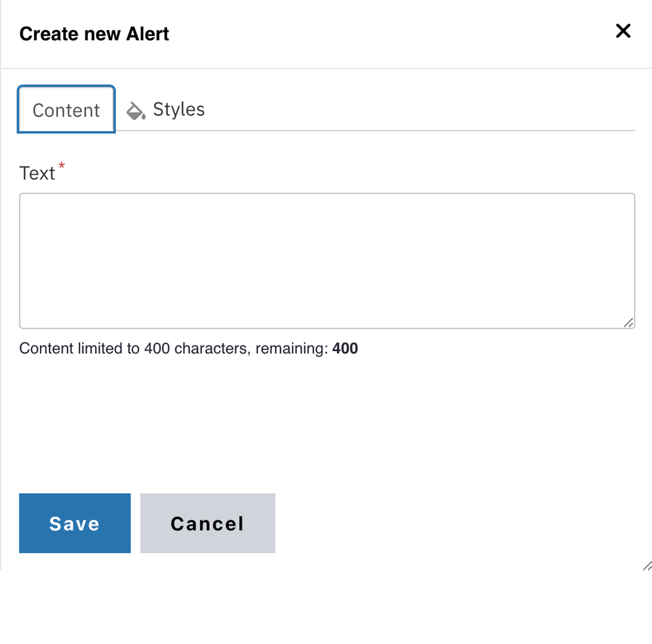
Task: Focus the Text input area
Action: point(327,260)
